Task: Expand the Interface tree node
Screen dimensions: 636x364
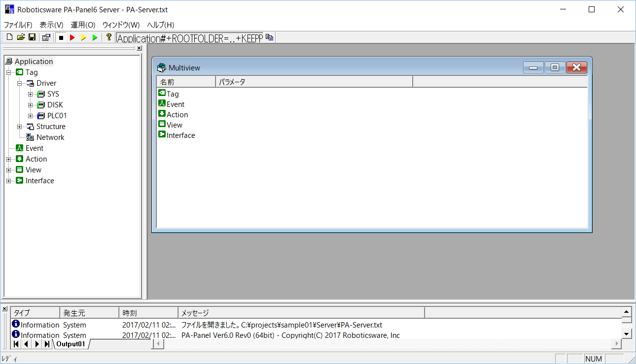Action: (9, 181)
